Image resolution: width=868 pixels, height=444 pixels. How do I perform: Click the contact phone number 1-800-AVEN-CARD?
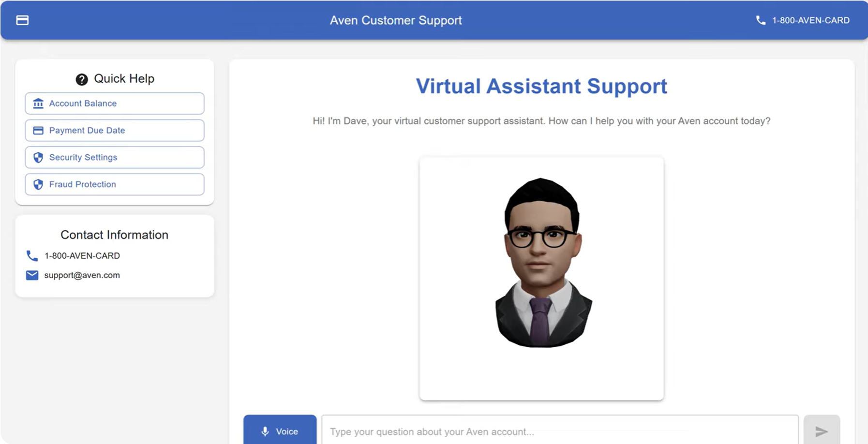82,255
